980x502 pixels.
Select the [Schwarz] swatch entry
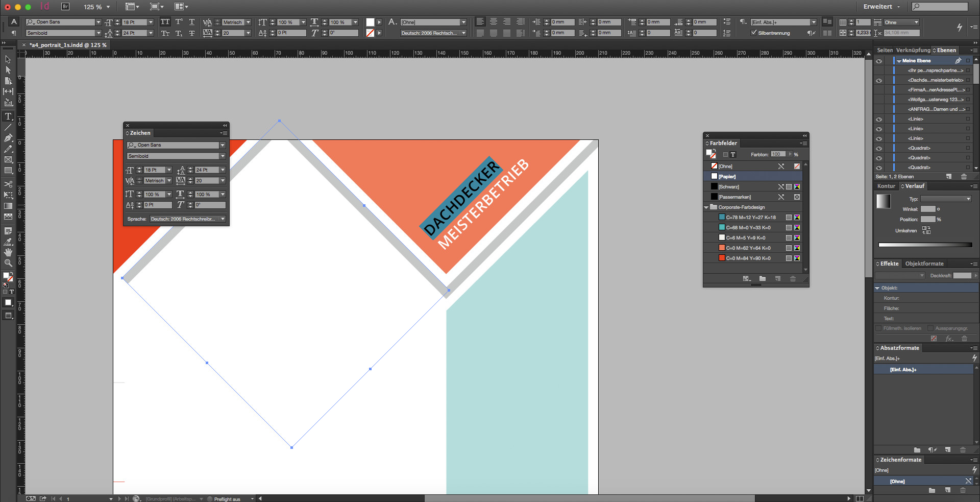pos(729,187)
